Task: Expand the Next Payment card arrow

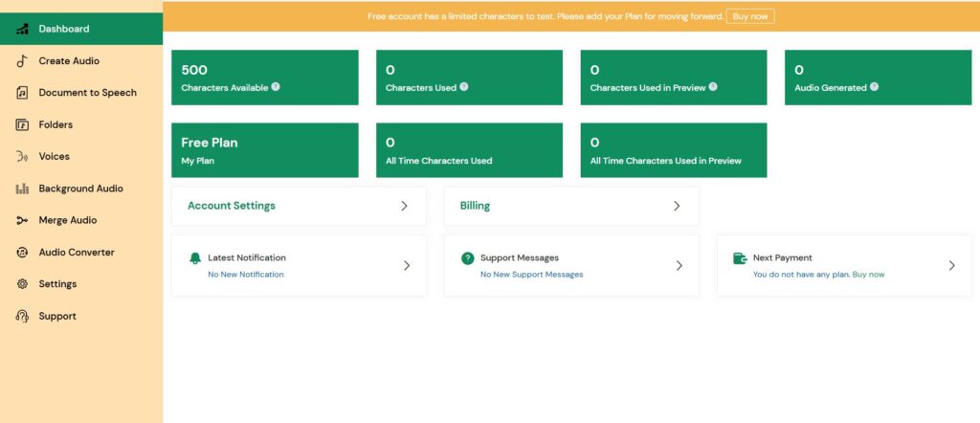Action: pos(951,265)
